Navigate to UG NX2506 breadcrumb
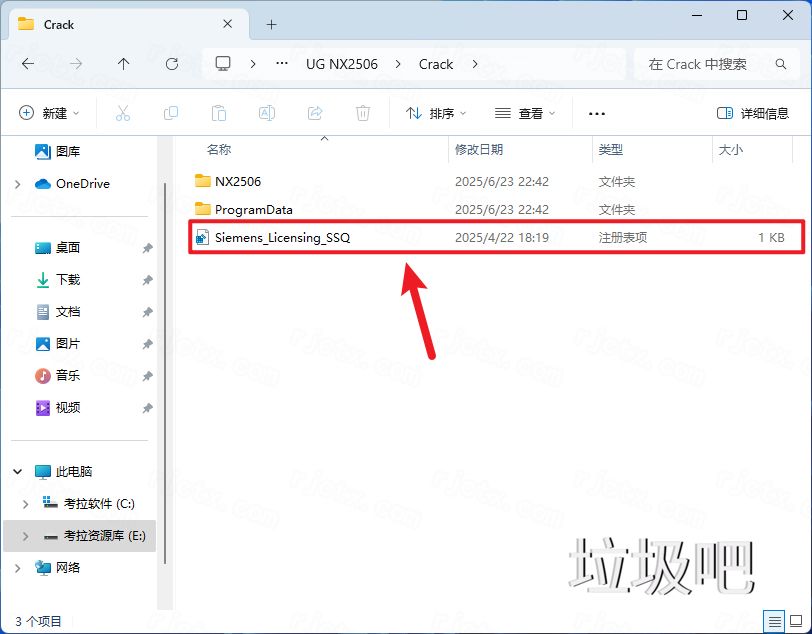Viewport: 812px width, 634px height. (x=341, y=64)
